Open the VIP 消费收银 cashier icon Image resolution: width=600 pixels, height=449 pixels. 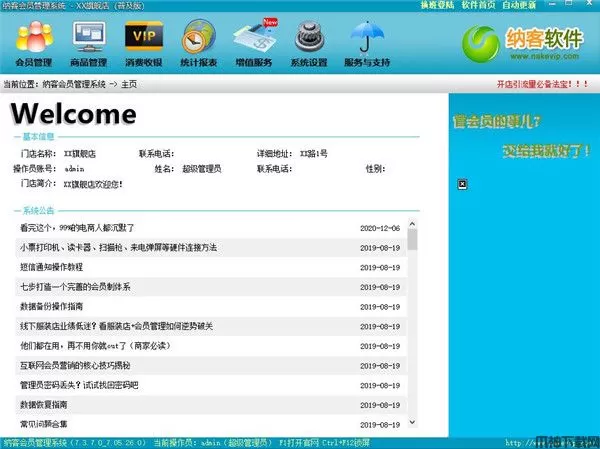pos(144,43)
